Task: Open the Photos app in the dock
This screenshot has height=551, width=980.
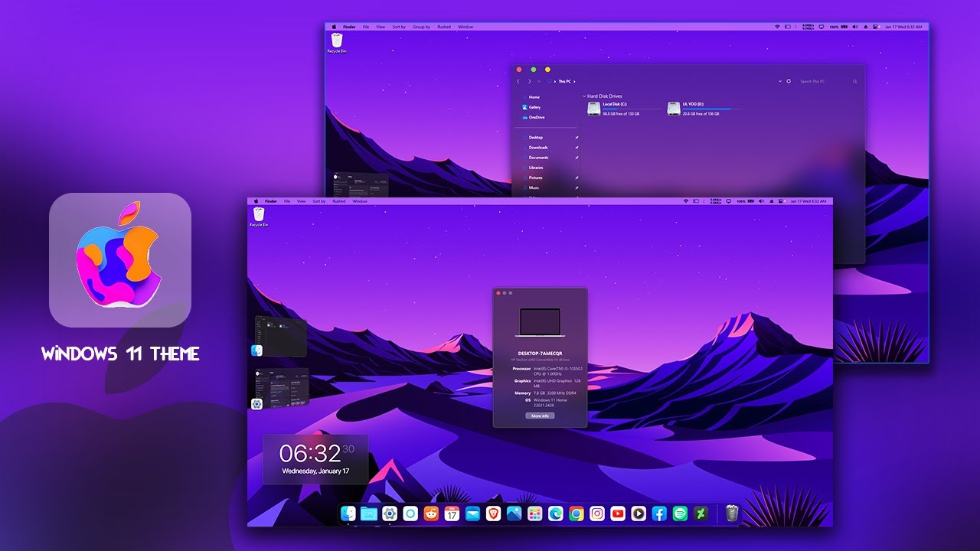Action: (514, 514)
